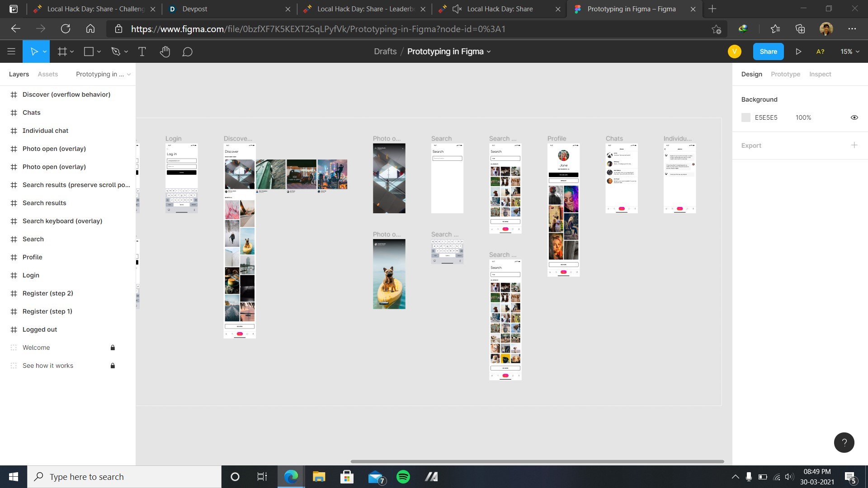Switch to the Assets tab
The width and height of the screenshot is (868, 488).
tap(47, 74)
